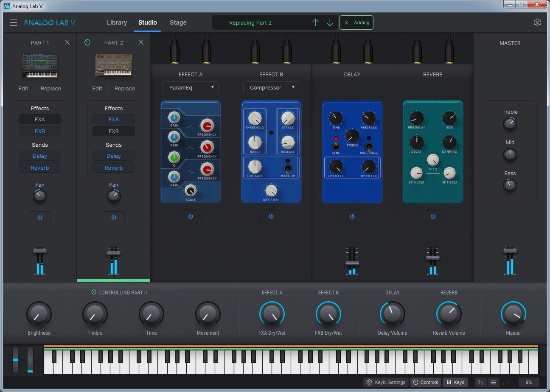Image resolution: width=550 pixels, height=392 pixels.
Task: Toggle Effect A power button
Action: coord(190,216)
